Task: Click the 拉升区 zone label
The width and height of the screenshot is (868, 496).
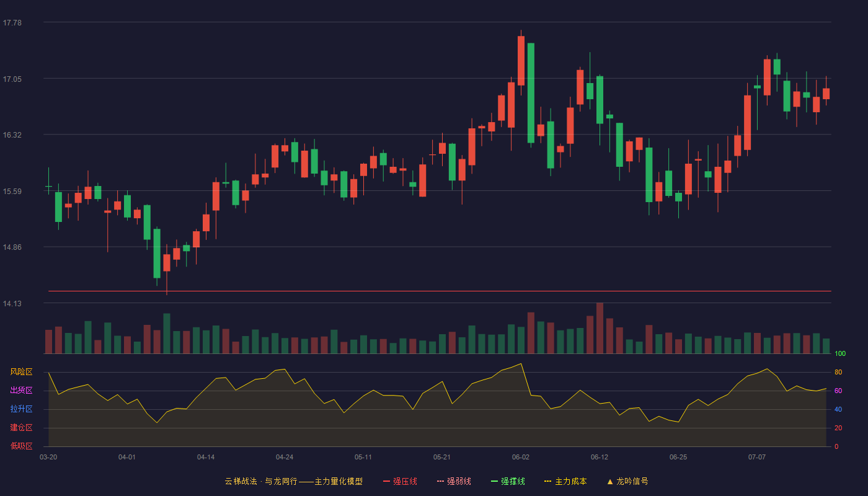Action: [x=21, y=409]
